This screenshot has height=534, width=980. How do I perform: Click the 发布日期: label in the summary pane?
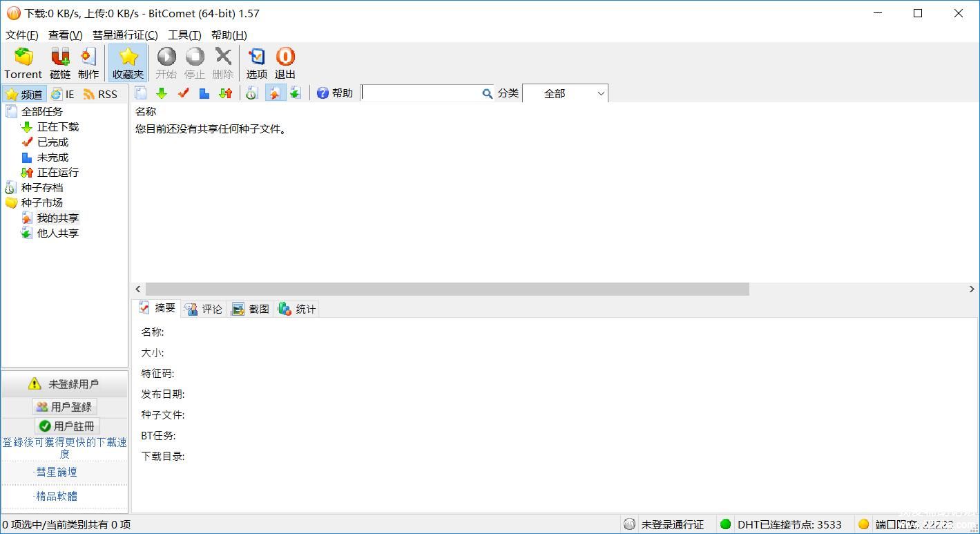pyautogui.click(x=163, y=394)
